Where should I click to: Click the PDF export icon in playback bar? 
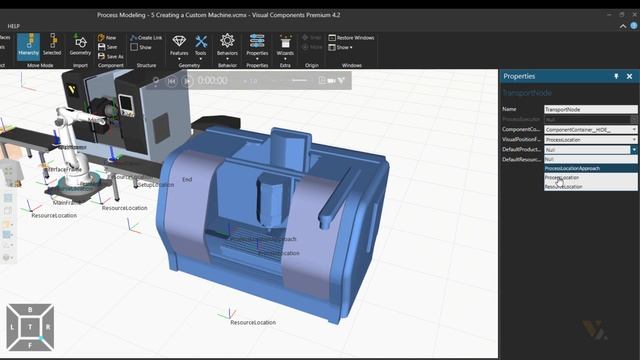point(322,81)
